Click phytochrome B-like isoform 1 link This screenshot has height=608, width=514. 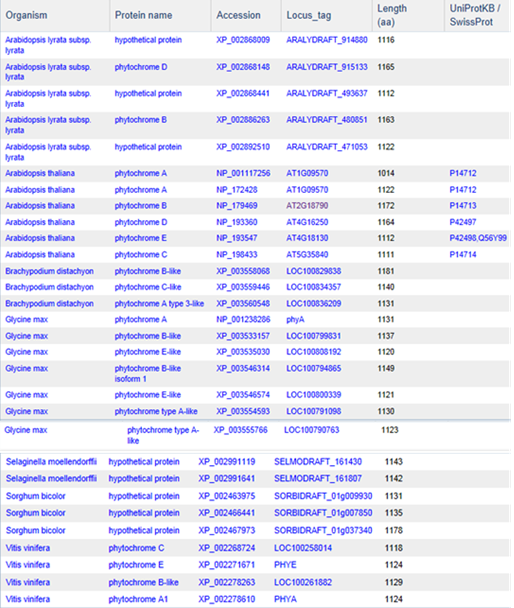(x=148, y=373)
